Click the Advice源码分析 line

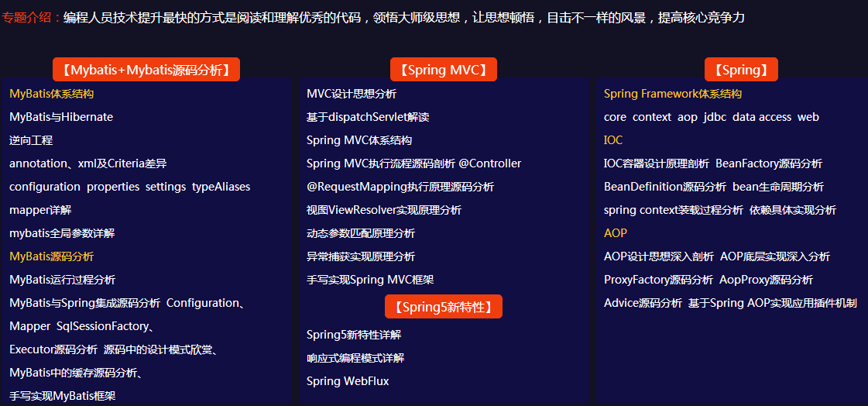(x=730, y=304)
